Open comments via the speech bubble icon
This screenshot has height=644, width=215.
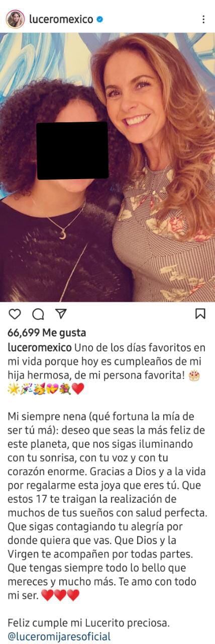[38, 314]
